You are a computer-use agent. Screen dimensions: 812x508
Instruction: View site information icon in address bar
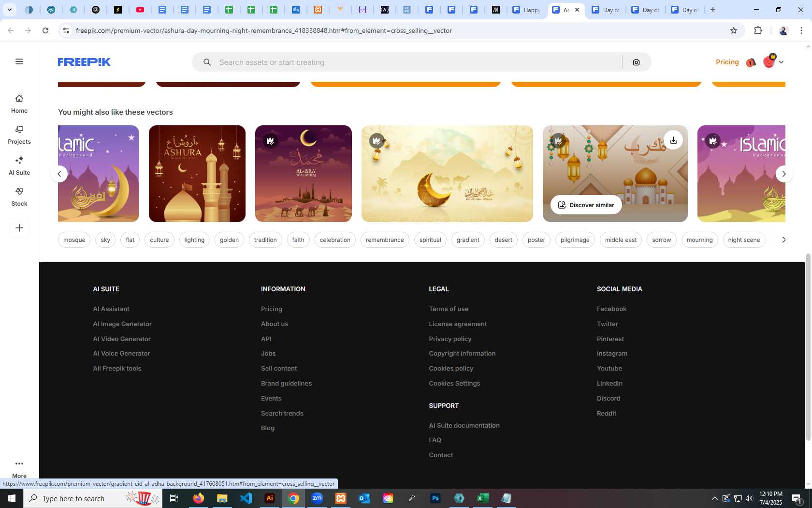coord(66,30)
